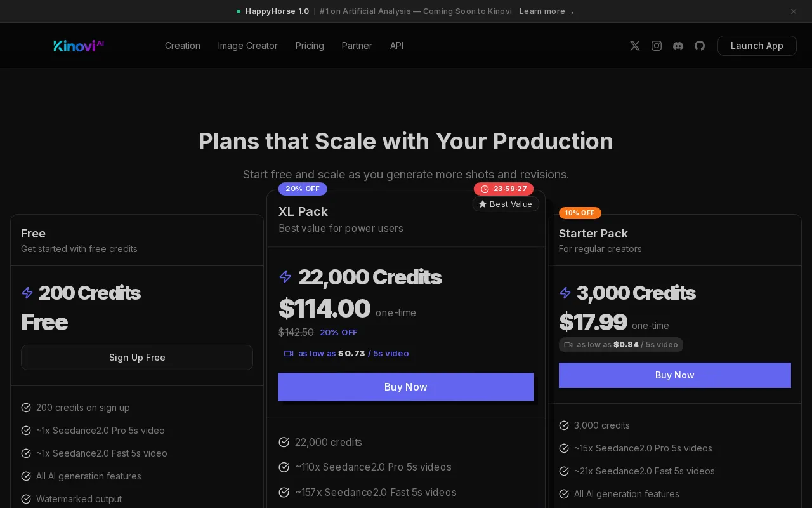The height and width of the screenshot is (508, 812).
Task: Open the Pricing page
Action: click(310, 46)
